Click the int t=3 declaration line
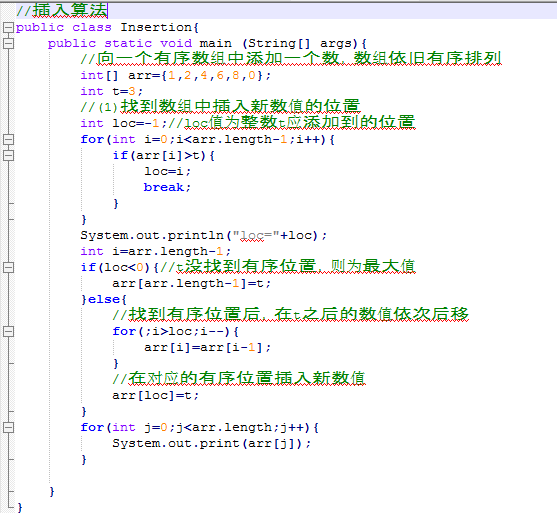 point(112,91)
